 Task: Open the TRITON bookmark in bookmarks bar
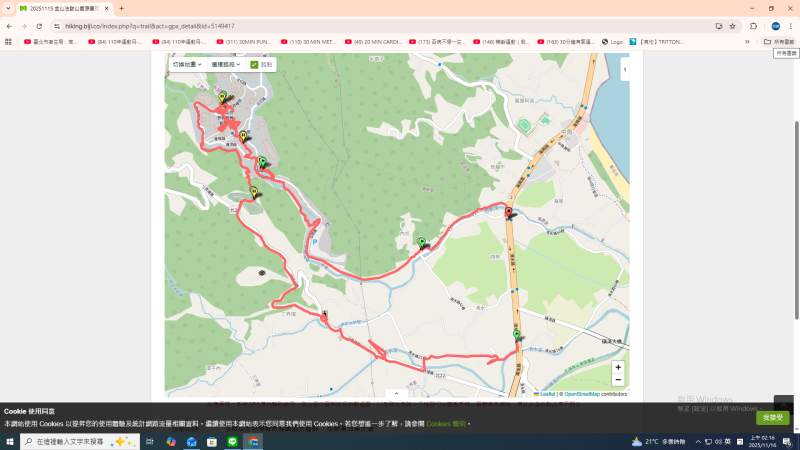[x=656, y=42]
